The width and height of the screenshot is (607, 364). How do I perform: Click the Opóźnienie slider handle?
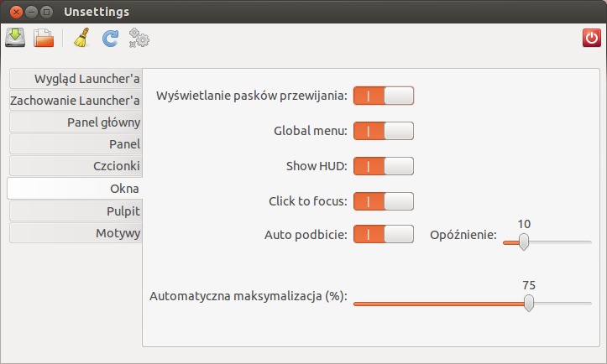(x=524, y=242)
